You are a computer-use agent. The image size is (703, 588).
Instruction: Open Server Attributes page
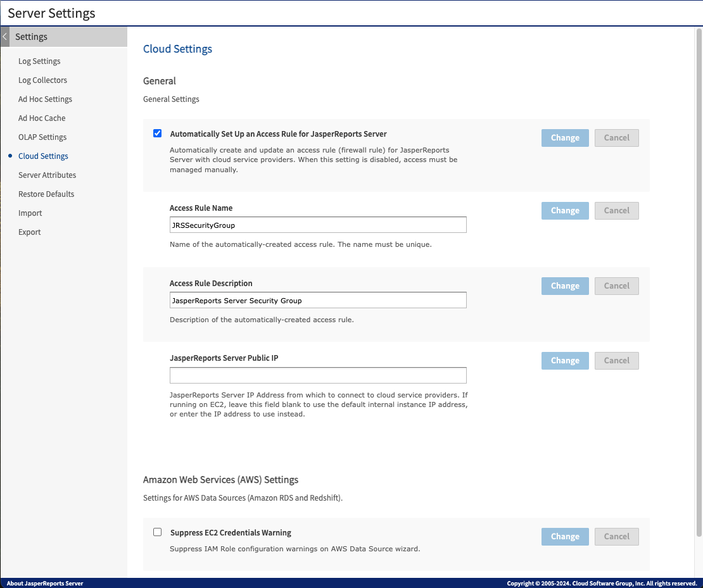click(47, 175)
